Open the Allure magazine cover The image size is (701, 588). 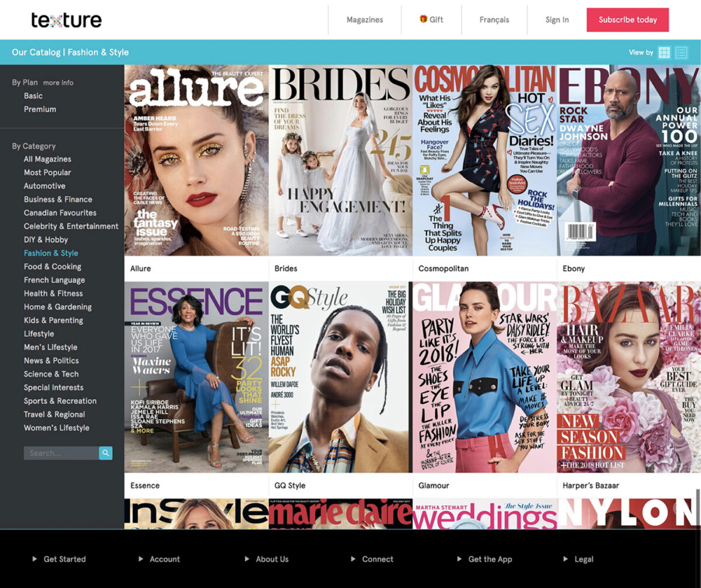196,160
